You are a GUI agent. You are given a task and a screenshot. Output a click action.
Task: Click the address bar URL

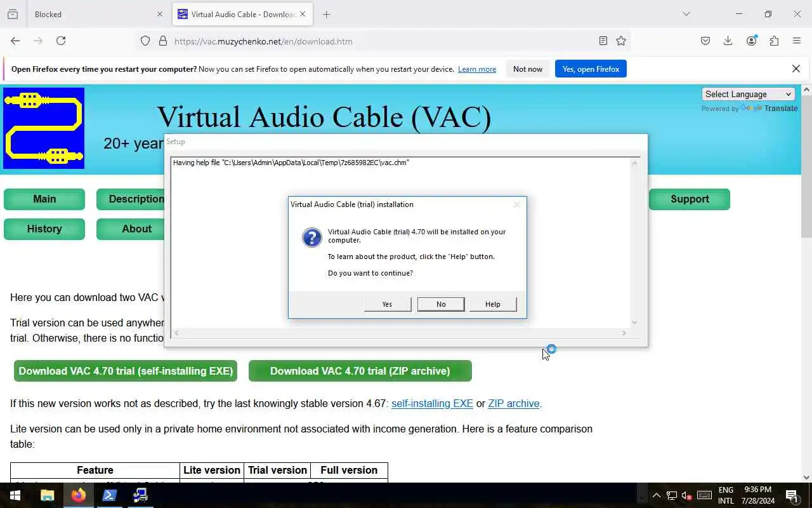(x=263, y=41)
